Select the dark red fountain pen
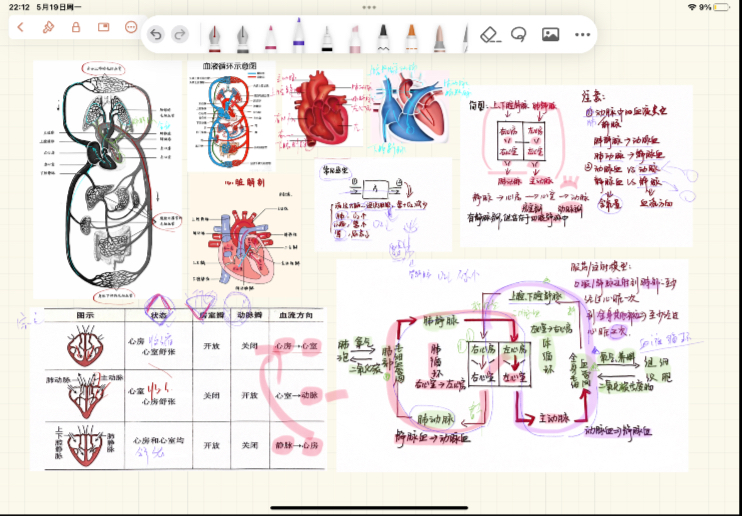742x516 pixels. point(213,36)
